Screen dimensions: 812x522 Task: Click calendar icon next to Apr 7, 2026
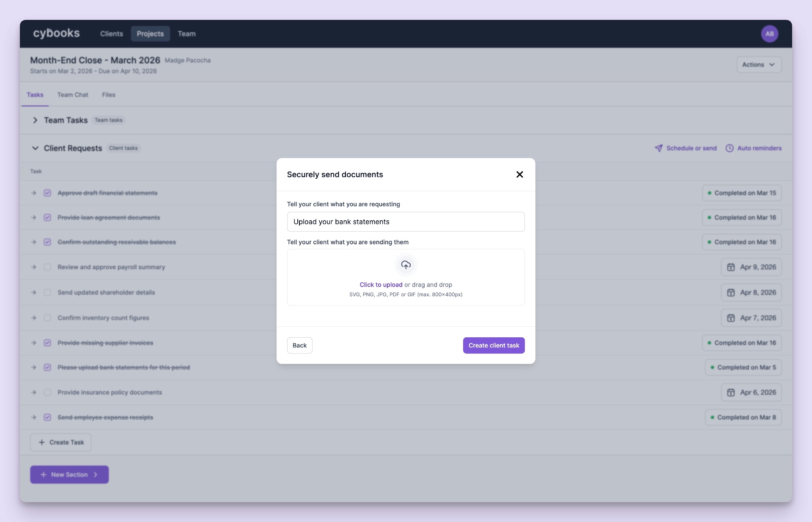[731, 318]
